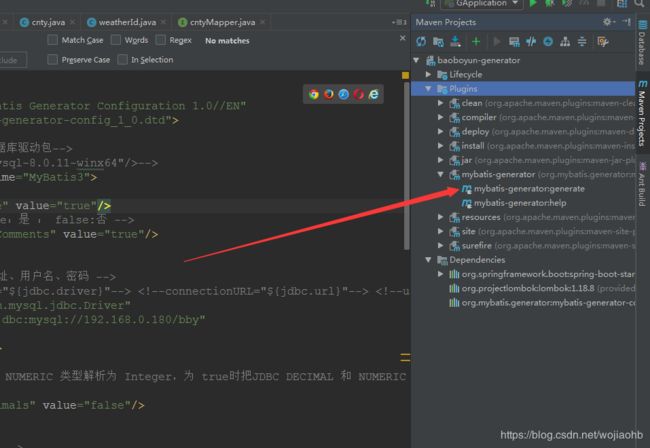The image size is (650, 448).
Task: Enable Preserve Case checkbox
Action: click(x=53, y=60)
